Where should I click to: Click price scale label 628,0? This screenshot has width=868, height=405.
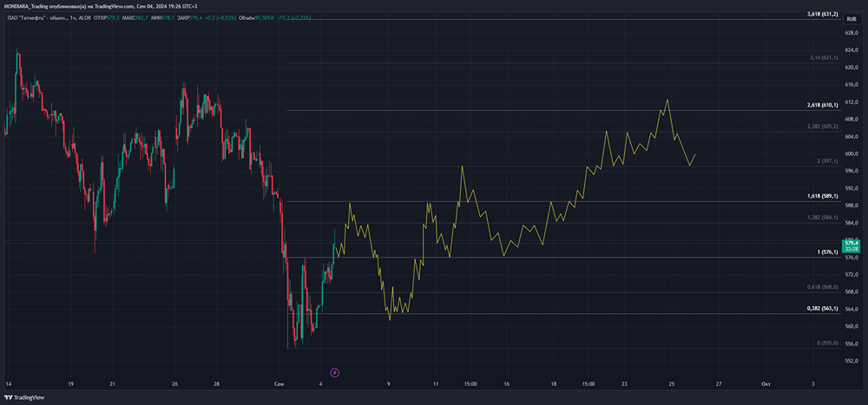coord(850,33)
